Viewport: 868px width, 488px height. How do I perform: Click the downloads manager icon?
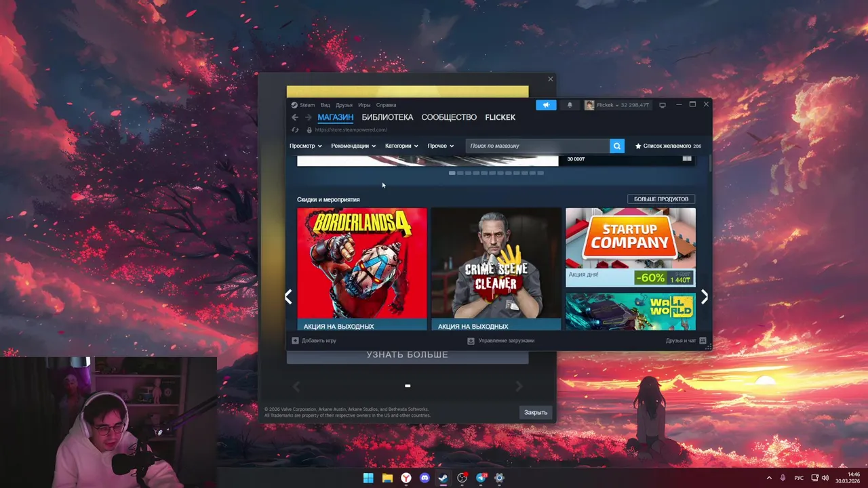(471, 341)
